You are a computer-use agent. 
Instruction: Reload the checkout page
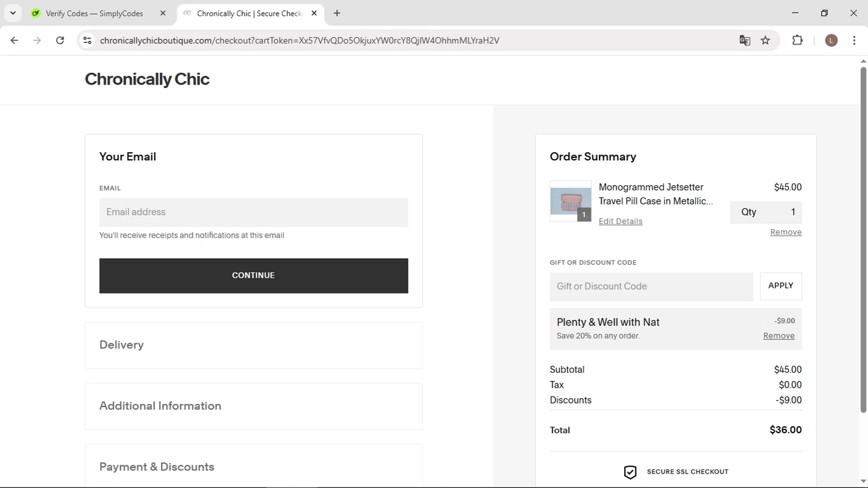[60, 41]
